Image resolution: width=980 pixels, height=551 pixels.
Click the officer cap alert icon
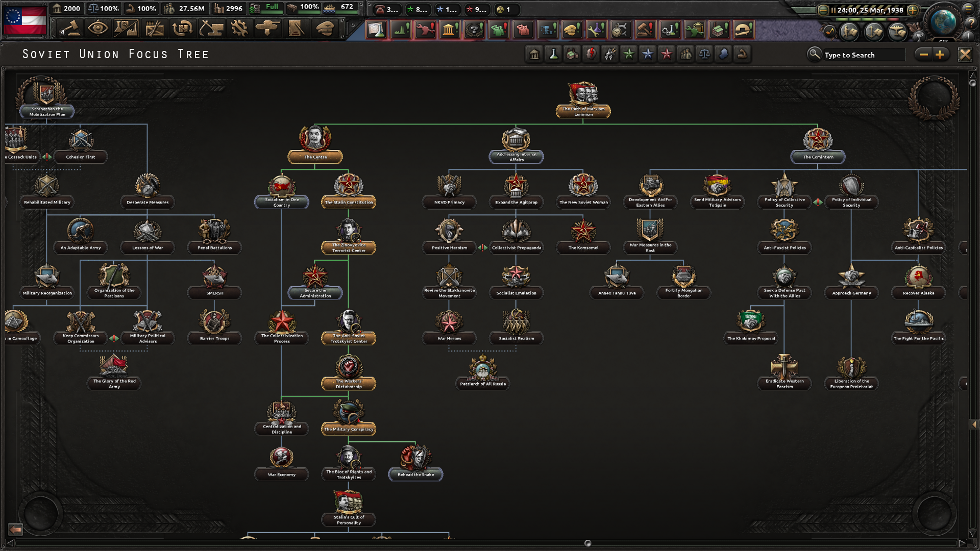tap(572, 30)
